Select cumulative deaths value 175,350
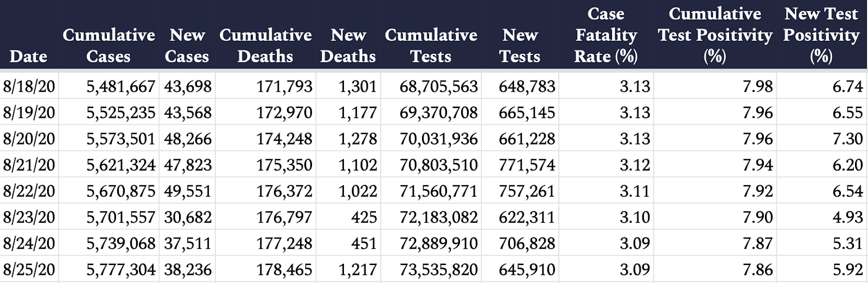This screenshot has width=868, height=283. 284,165
